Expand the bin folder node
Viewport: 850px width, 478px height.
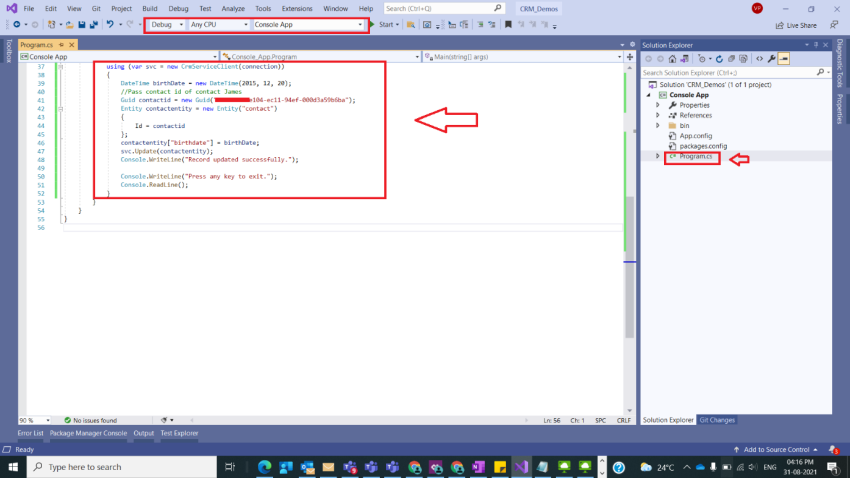coord(658,125)
